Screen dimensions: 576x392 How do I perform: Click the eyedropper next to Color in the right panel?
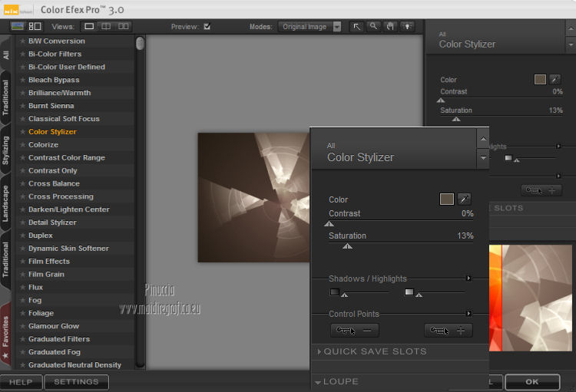point(555,79)
